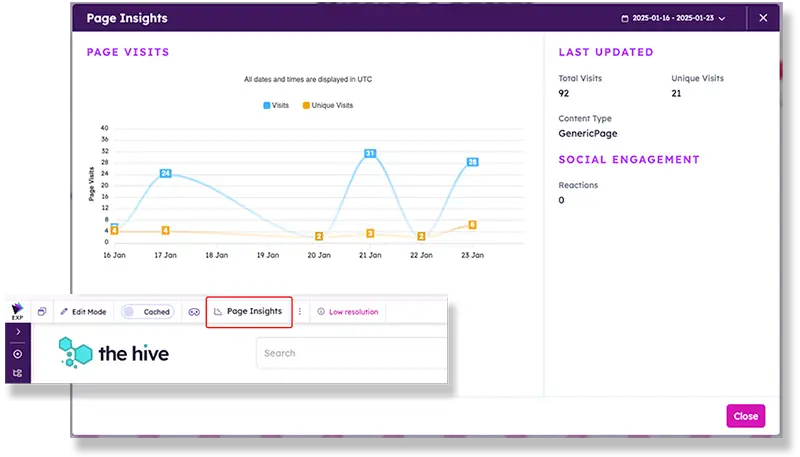
Task: Click the pages copy icon beside Edit Mode
Action: click(x=42, y=312)
